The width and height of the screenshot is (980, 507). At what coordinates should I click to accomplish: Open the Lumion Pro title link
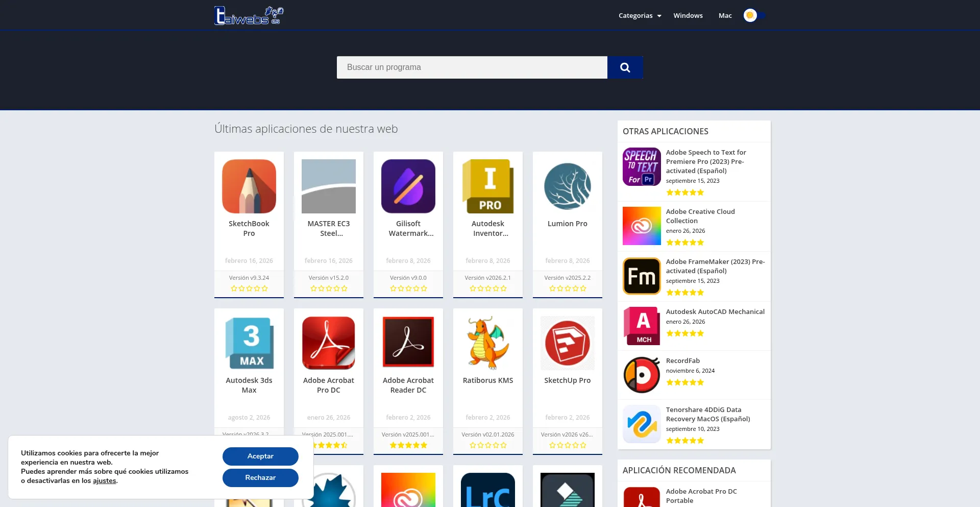point(568,224)
